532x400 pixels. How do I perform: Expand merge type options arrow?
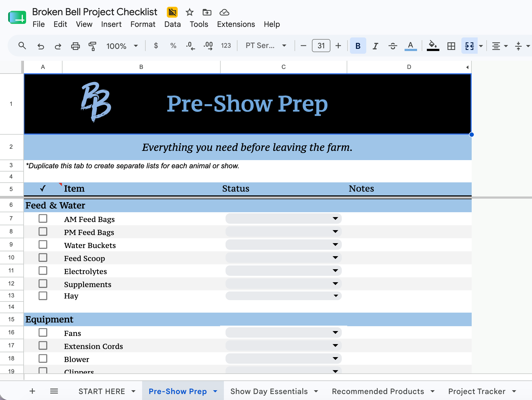[x=481, y=46]
